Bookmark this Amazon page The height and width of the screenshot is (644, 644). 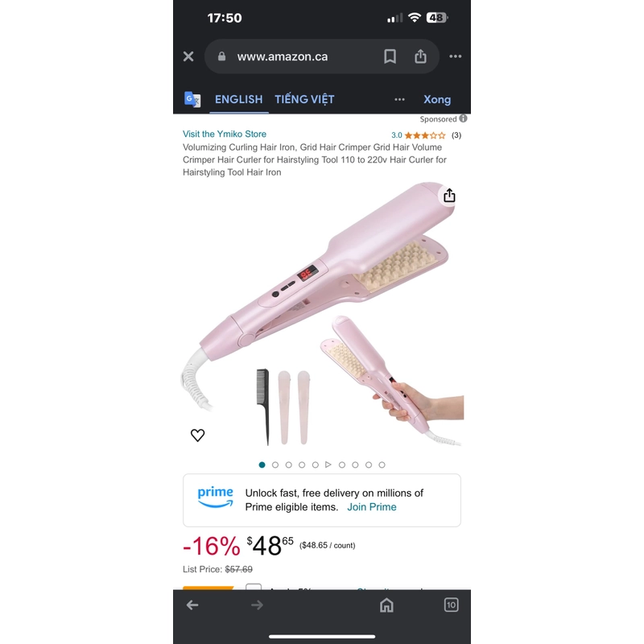390,56
